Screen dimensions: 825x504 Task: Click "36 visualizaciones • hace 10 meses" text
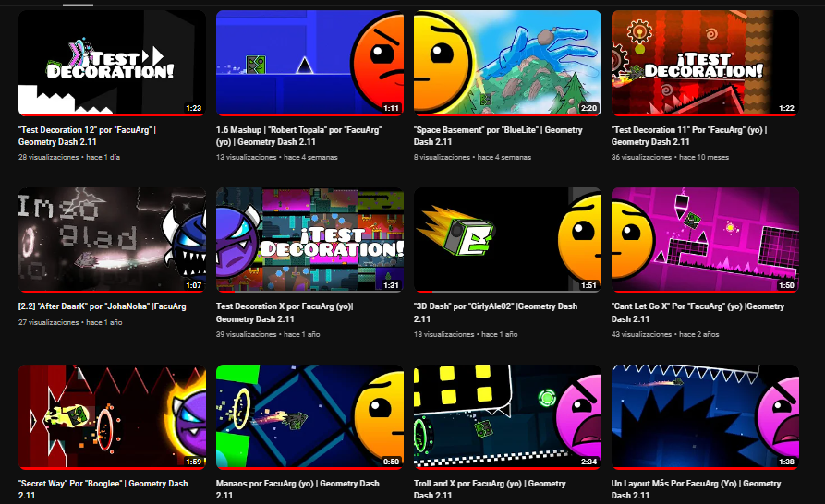(670, 157)
